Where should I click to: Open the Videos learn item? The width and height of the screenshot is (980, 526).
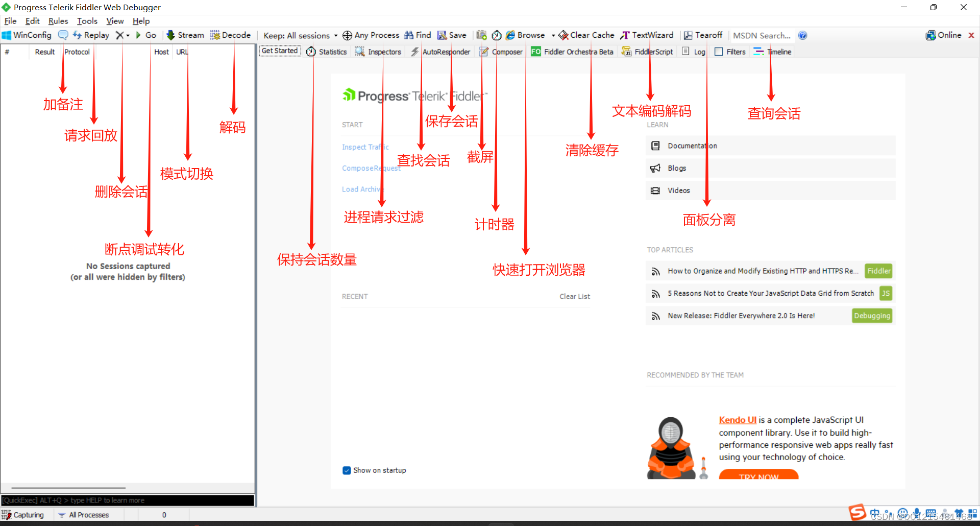point(770,190)
